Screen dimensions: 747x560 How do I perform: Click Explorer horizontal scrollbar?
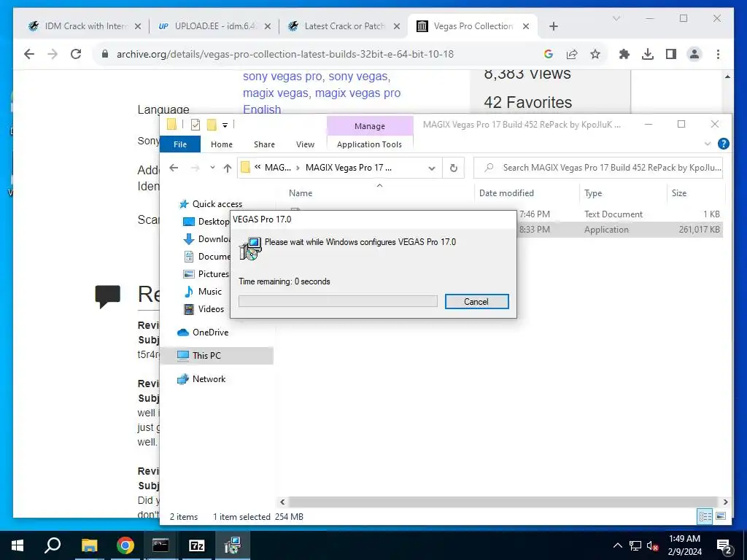[x=503, y=502]
